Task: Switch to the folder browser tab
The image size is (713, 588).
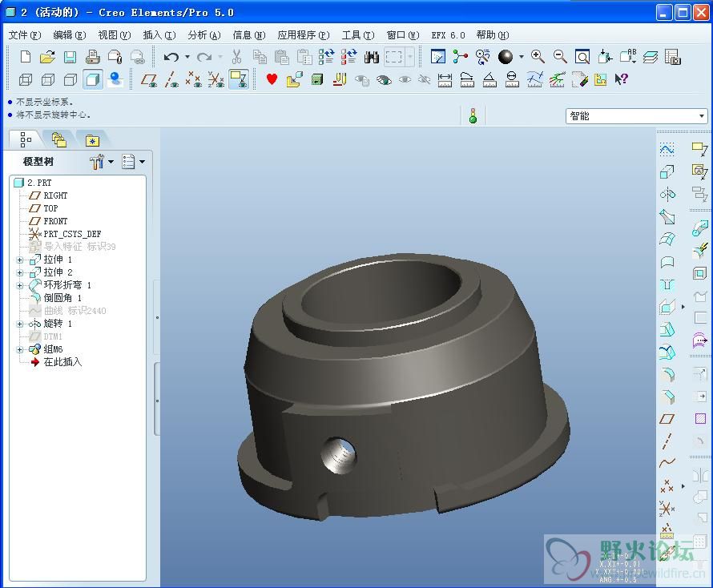Action: [x=59, y=140]
